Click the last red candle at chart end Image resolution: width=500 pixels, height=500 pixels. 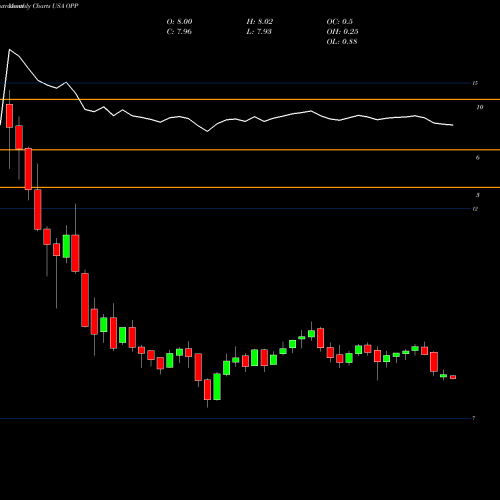tap(453, 377)
